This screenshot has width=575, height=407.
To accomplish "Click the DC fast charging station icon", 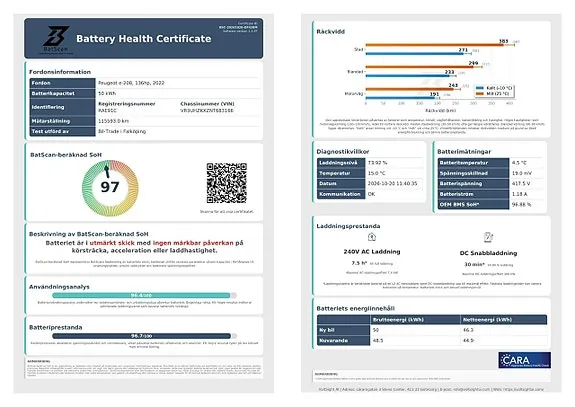I will point(488,237).
